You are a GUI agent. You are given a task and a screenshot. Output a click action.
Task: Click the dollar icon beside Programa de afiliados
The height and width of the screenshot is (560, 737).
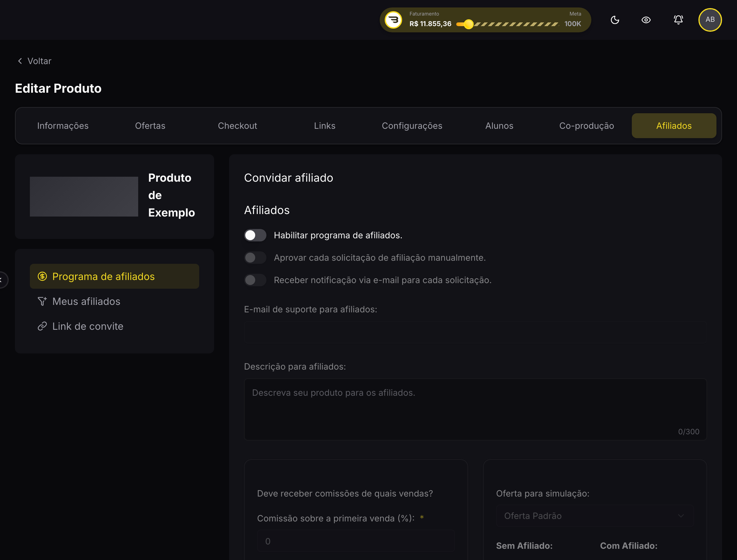42,276
